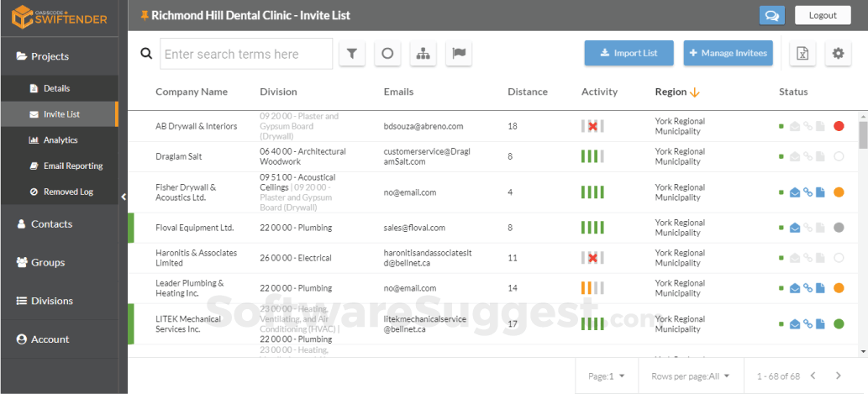This screenshot has height=394, width=868.
Task: Click the scrollbar down arrow
Action: click(x=863, y=351)
